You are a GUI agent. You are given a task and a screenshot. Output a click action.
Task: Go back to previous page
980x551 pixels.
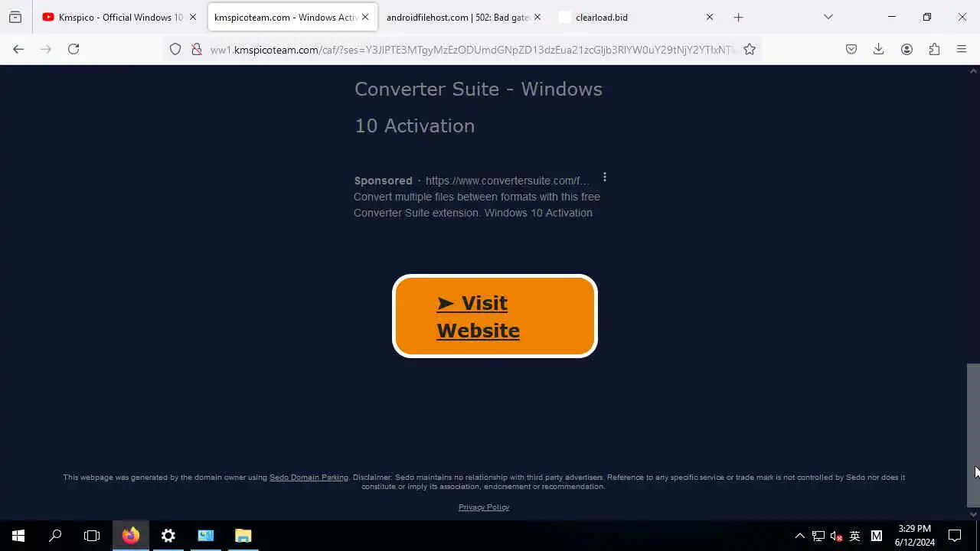[x=18, y=49]
